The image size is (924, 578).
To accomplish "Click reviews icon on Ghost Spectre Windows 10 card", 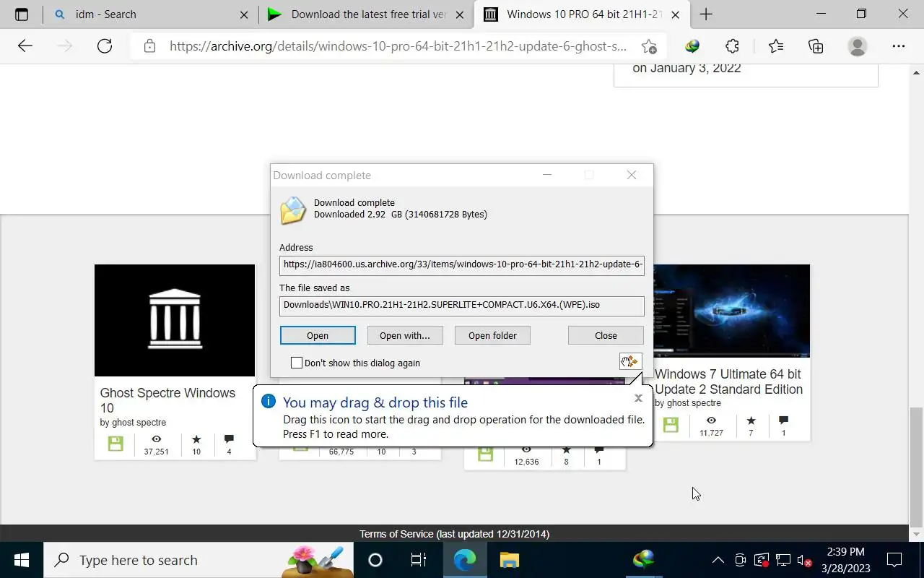I will 229,439.
